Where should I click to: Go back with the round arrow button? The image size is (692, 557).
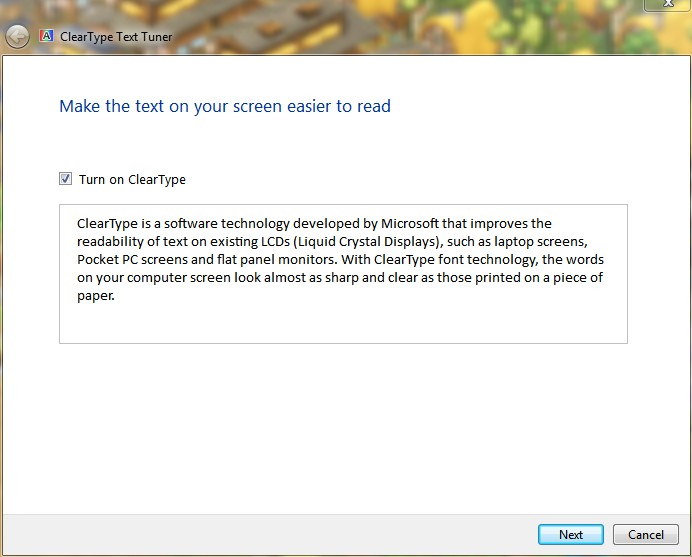click(x=17, y=37)
